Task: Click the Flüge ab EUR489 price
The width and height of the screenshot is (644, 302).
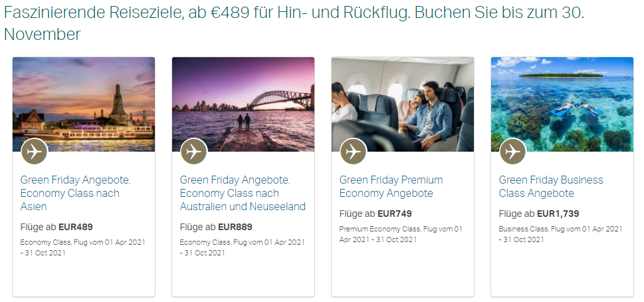Action: 56,227
